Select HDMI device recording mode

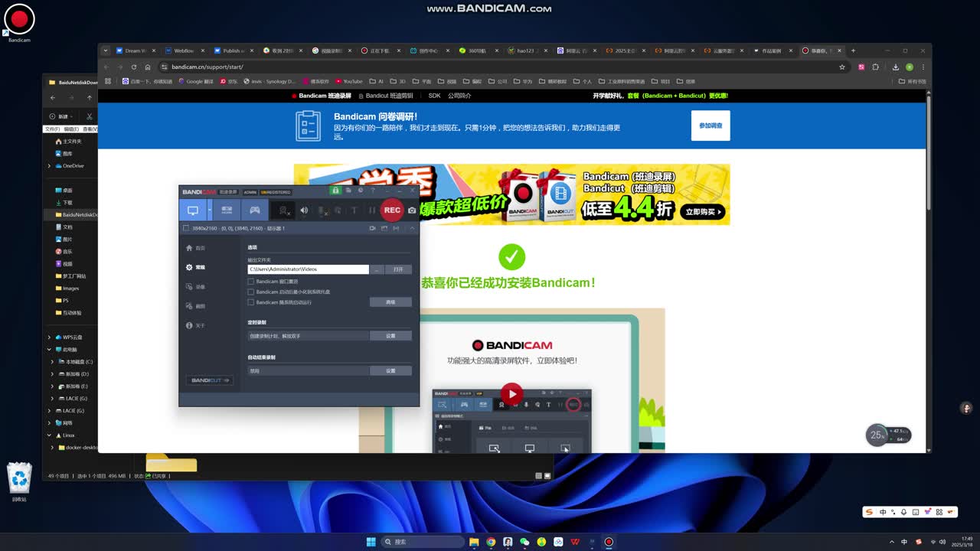(227, 210)
